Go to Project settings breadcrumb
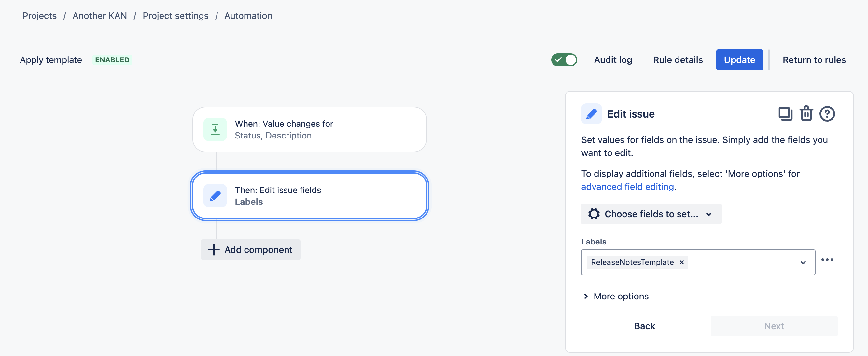The image size is (868, 356). coord(175,16)
